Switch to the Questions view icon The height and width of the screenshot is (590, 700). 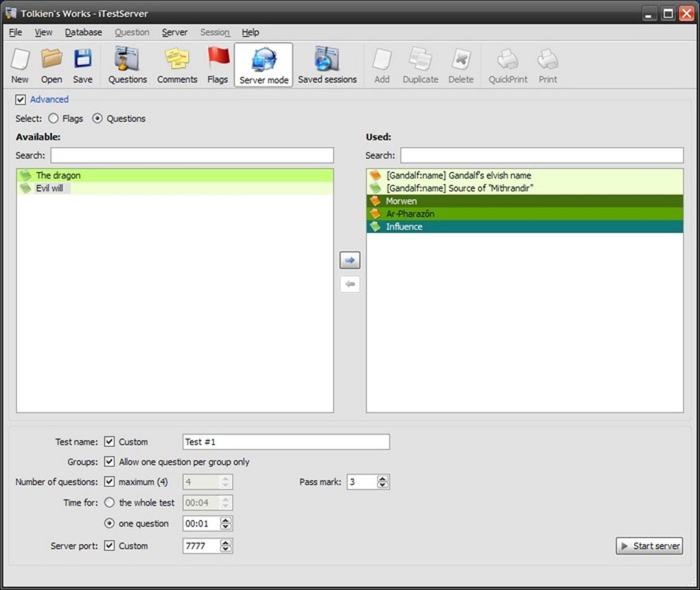(127, 66)
